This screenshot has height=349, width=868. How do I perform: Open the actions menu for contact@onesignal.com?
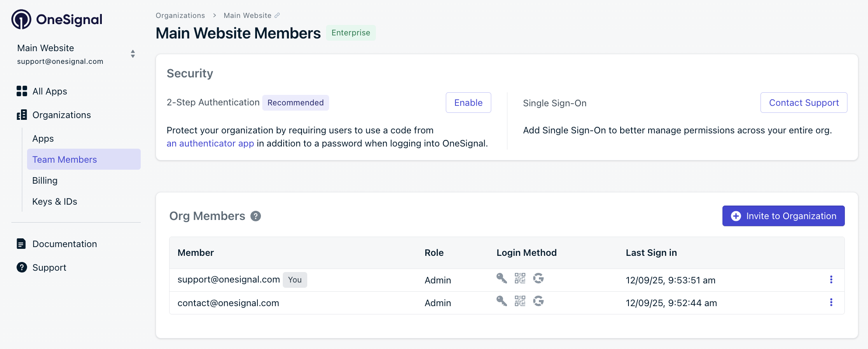[x=831, y=302]
